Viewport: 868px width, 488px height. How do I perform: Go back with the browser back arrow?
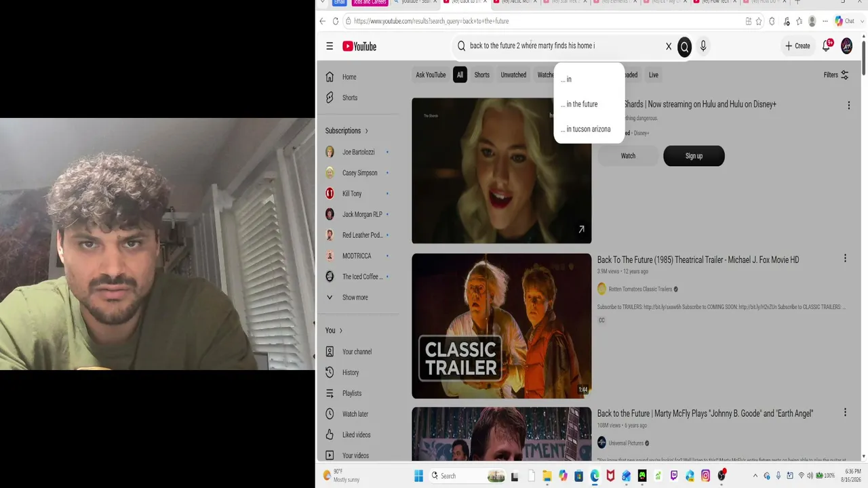click(x=323, y=21)
